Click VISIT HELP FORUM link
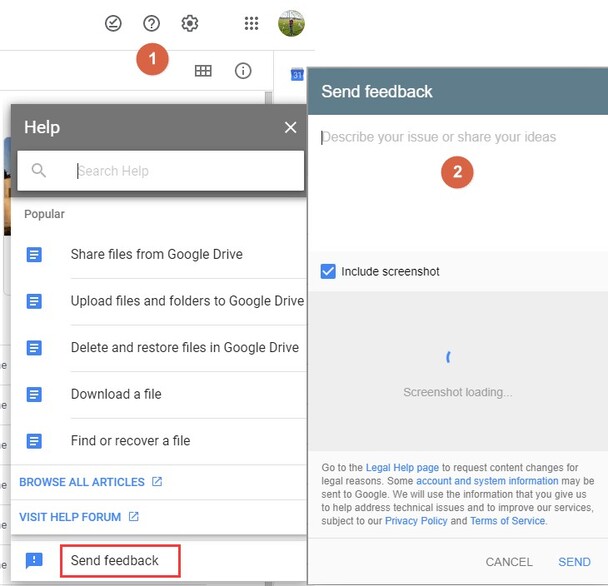The width and height of the screenshot is (608, 586). point(70,517)
